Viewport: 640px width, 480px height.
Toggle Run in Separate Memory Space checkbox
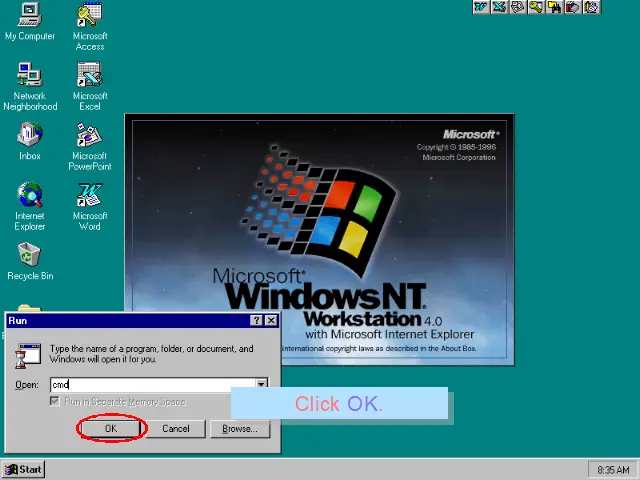tap(55, 402)
